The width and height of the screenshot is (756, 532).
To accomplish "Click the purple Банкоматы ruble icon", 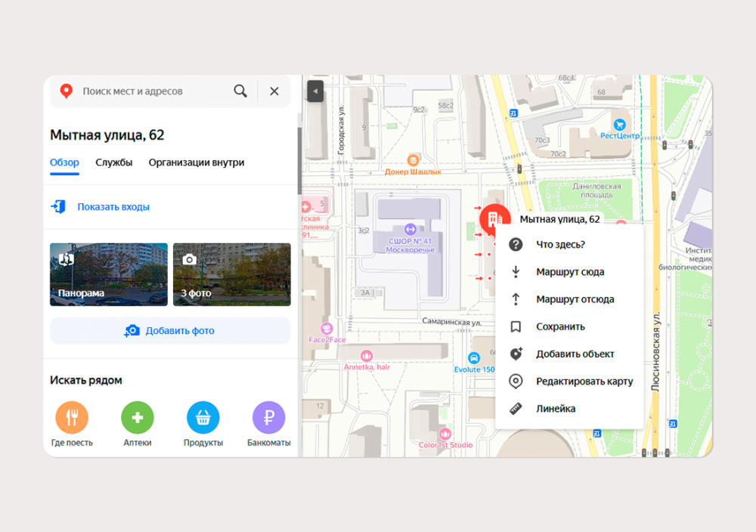I will (268, 417).
